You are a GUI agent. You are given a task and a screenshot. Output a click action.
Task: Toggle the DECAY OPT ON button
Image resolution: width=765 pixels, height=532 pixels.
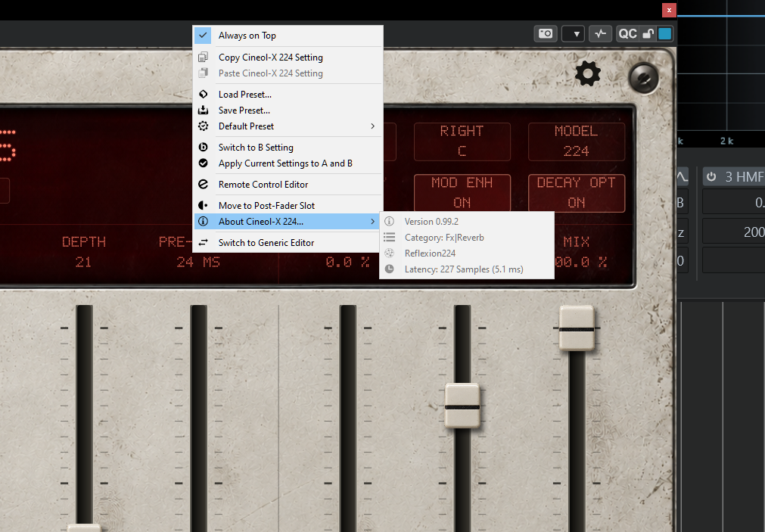pos(576,193)
